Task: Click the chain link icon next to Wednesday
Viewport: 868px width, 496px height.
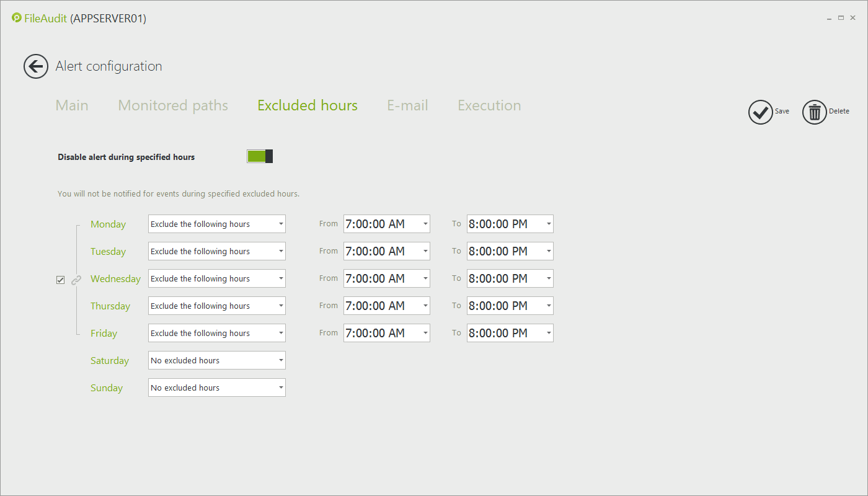Action: pos(76,279)
